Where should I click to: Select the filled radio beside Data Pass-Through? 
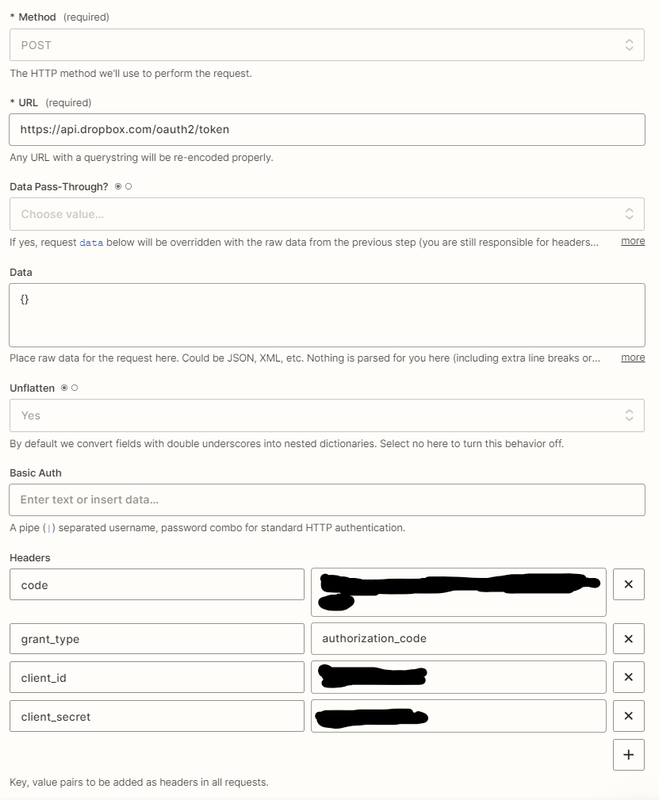tap(118, 186)
